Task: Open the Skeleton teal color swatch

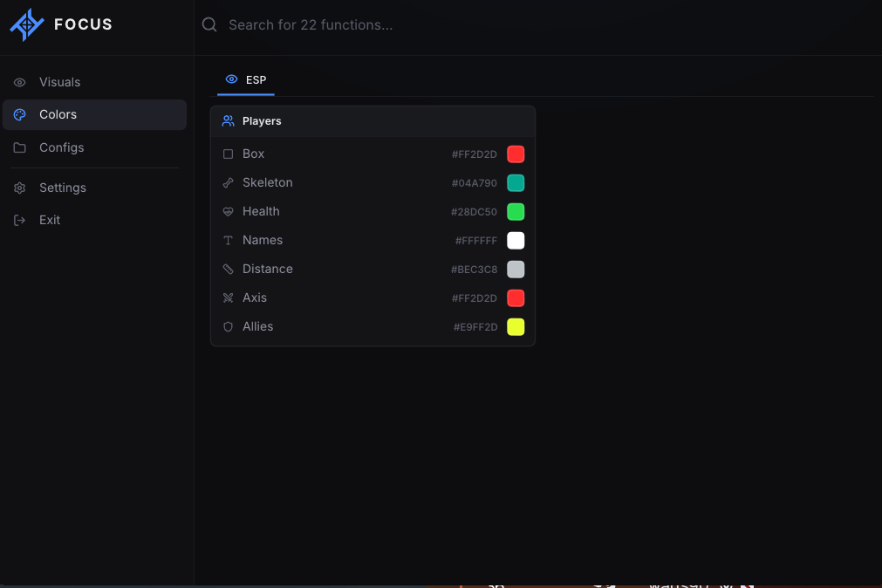Action: click(516, 183)
